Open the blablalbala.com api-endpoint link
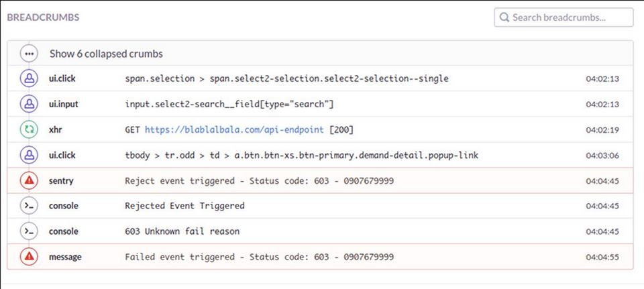This screenshot has width=644, height=289. click(x=234, y=129)
